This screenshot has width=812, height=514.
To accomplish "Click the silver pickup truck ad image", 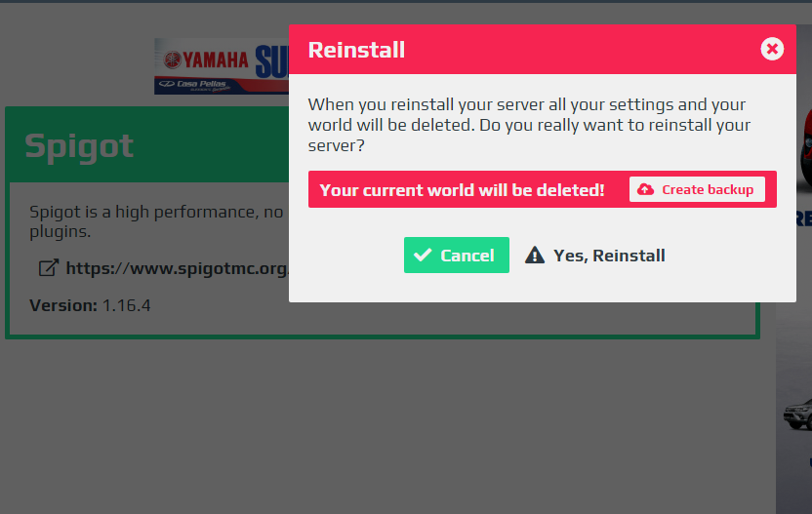I will tap(798, 415).
